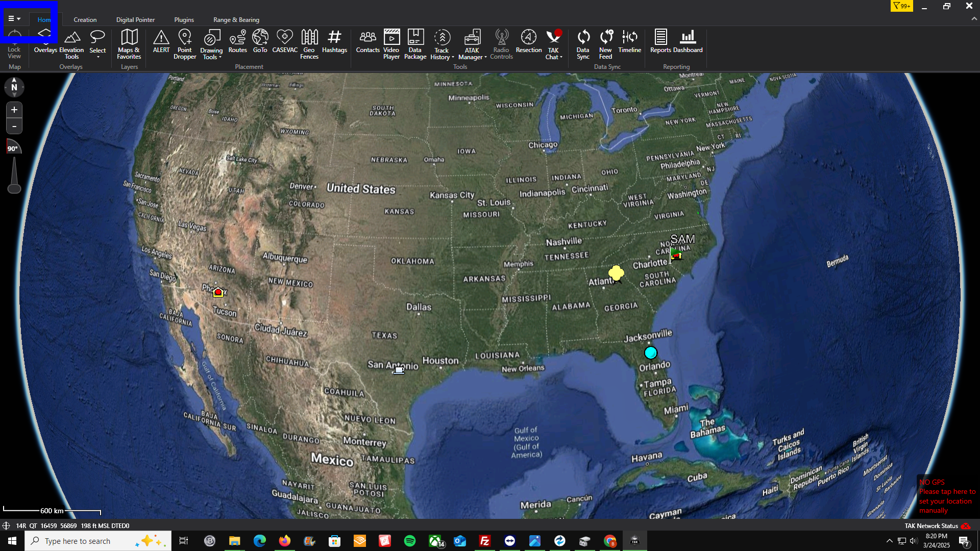Click the yellow filter notifications badge
The width and height of the screenshot is (980, 551).
pos(902,6)
